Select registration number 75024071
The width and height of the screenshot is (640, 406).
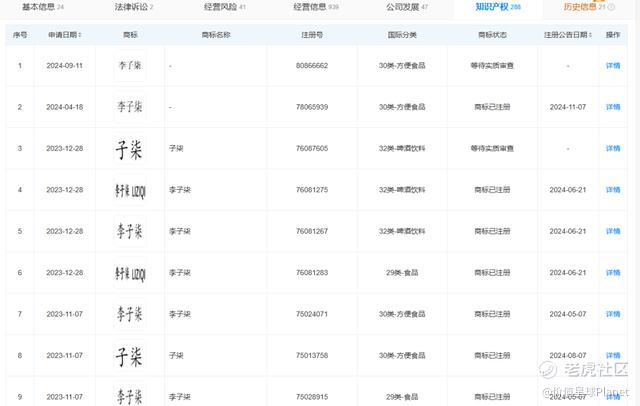[x=312, y=314]
